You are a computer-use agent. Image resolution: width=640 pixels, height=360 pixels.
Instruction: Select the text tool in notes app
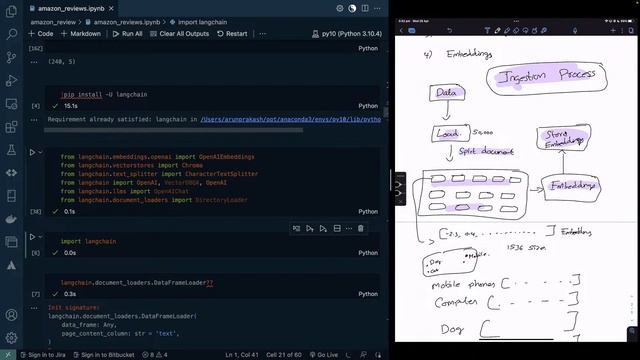tap(487, 31)
